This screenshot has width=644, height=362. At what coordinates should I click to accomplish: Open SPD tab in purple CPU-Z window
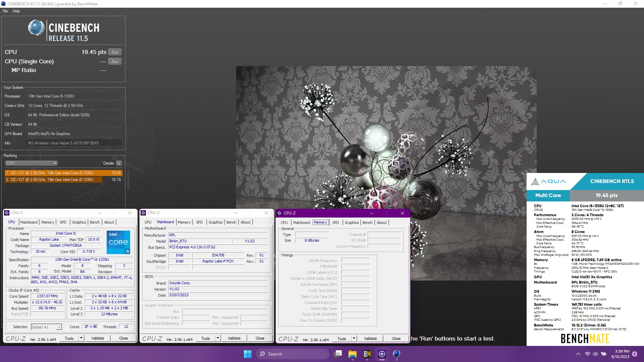tap(336, 223)
